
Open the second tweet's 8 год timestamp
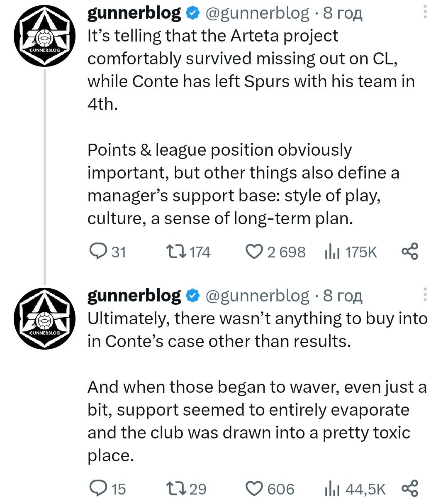point(343,296)
